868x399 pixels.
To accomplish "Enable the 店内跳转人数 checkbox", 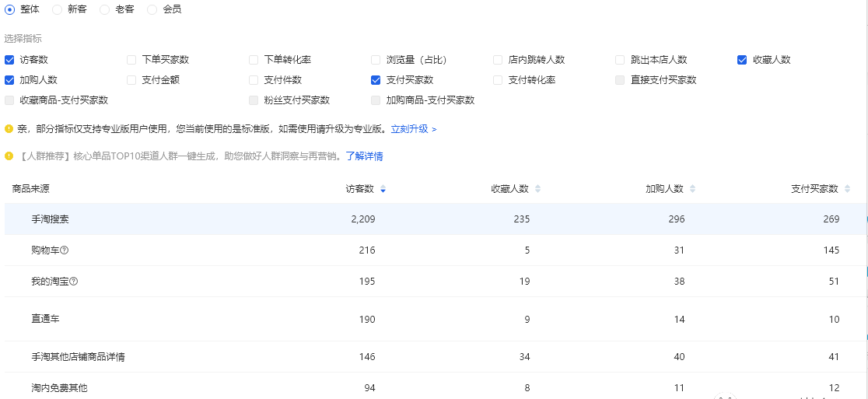I will point(498,60).
